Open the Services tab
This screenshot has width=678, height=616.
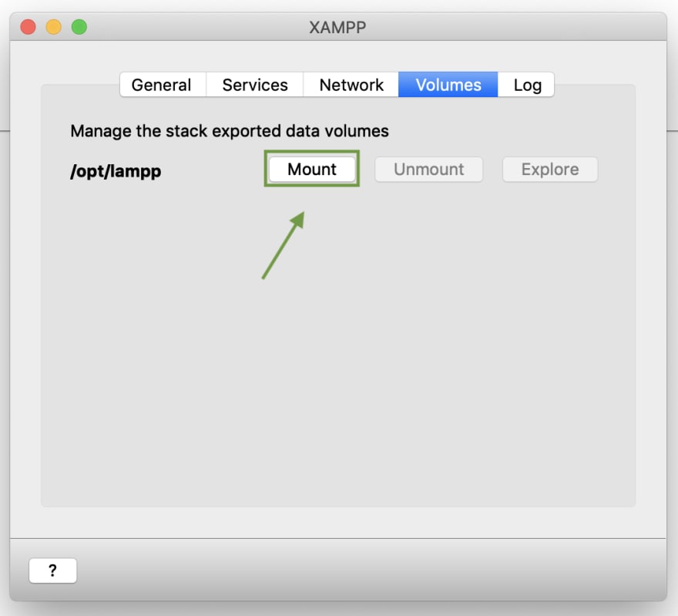coord(255,85)
